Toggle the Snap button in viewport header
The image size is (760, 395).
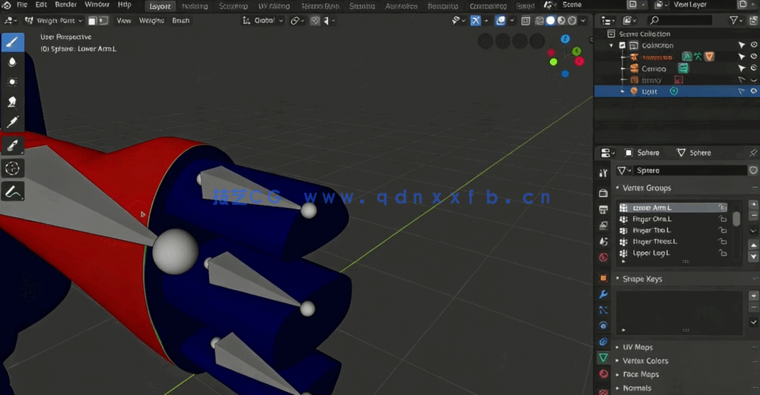pos(315,21)
